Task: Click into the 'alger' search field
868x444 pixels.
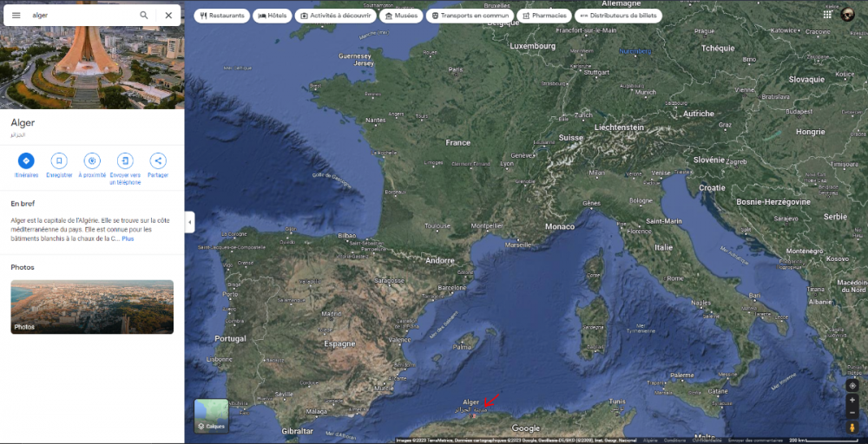Action: [x=78, y=16]
